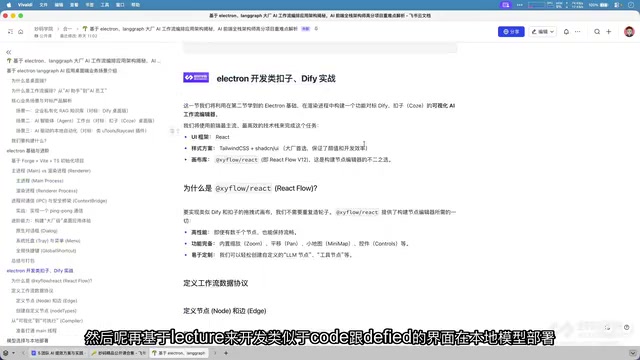Screen dimensions: 640x360
Task: Click the 合一 breadcrumb link
Action: 67,29
